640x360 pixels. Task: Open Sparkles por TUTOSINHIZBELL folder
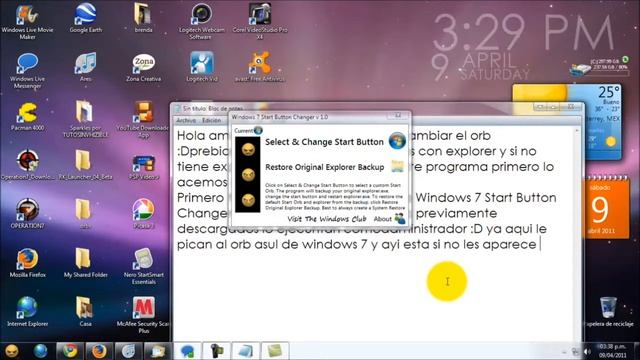click(x=85, y=120)
